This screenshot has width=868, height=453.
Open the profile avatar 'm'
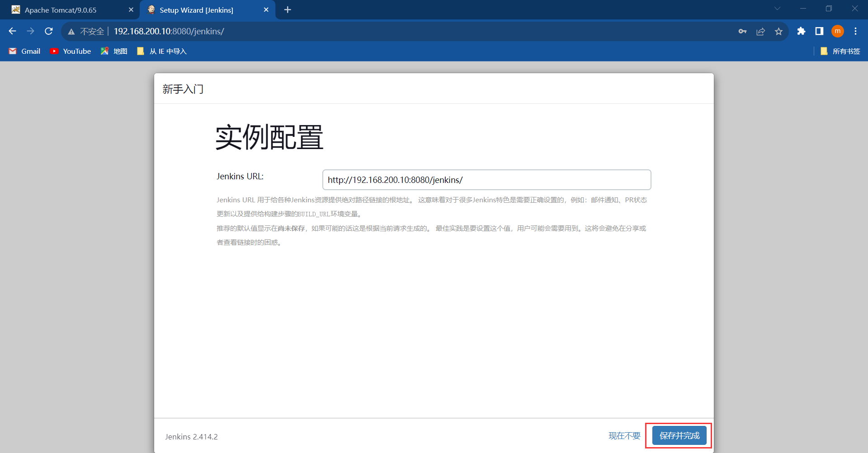tap(838, 31)
